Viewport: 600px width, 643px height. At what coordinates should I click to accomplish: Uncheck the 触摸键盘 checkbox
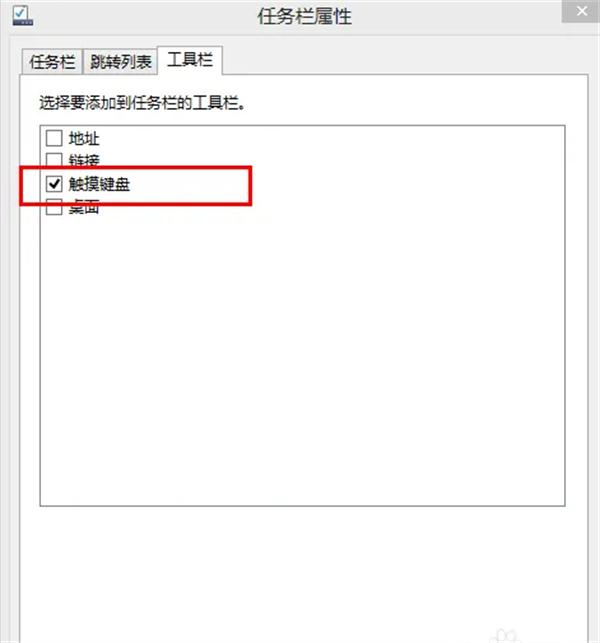[54, 184]
